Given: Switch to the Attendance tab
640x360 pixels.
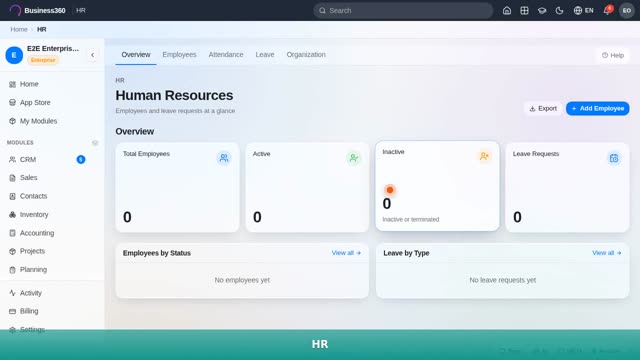Looking at the screenshot, I should pos(226,55).
